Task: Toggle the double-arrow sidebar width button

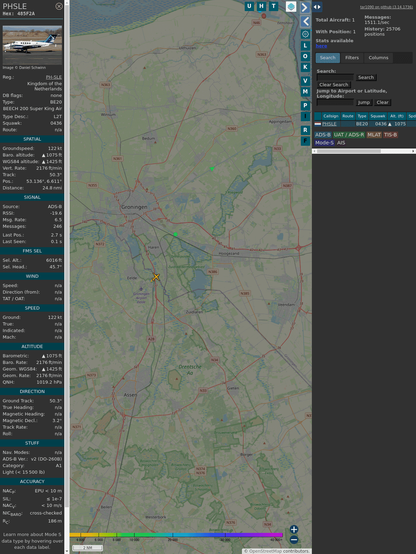Action: point(317,7)
